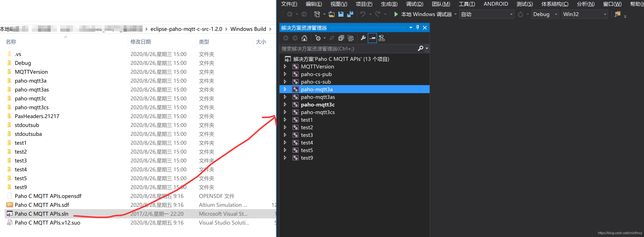
Task: Toggle Show All Files in Solution Explorer
Action: click(350, 38)
